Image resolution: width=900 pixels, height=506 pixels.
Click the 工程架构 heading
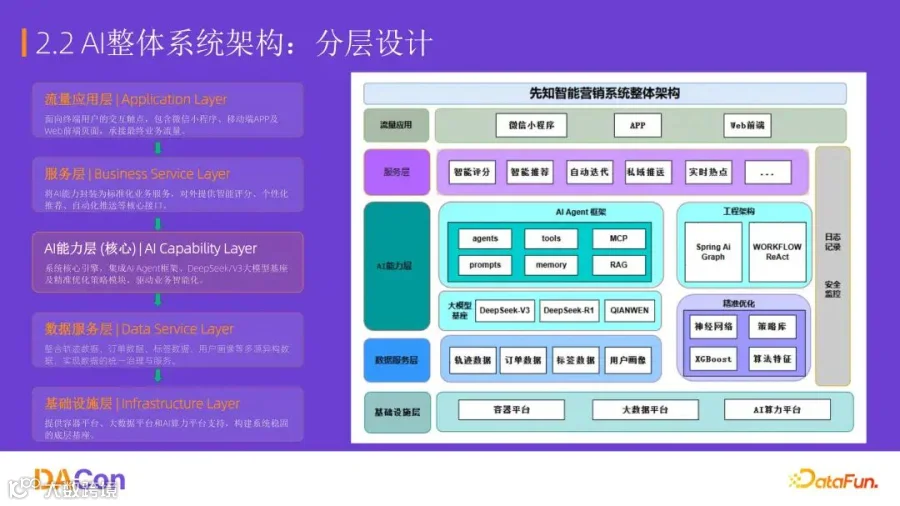[739, 211]
